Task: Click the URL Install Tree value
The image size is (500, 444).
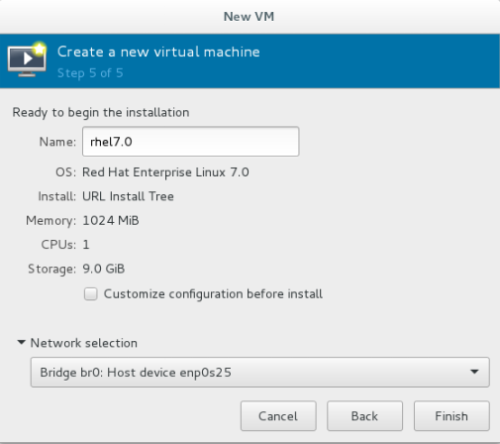Action: point(128,196)
